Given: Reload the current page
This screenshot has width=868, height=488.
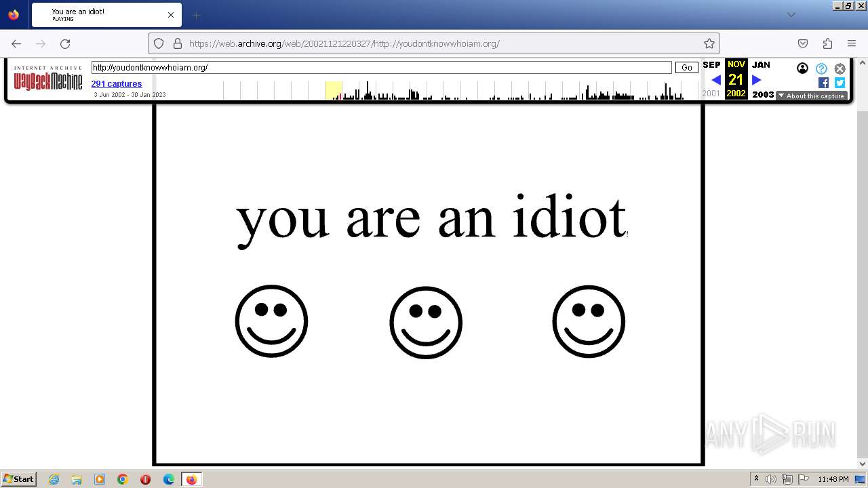Looking at the screenshot, I should point(65,43).
